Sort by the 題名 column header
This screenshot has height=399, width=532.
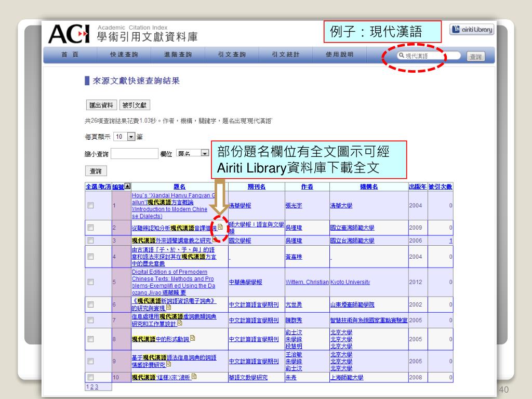point(179,187)
